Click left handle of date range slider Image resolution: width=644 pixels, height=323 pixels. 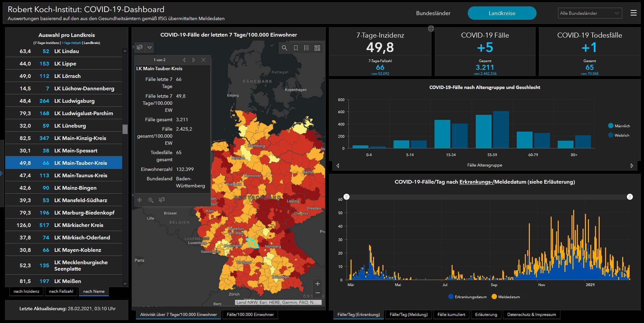[347, 197]
